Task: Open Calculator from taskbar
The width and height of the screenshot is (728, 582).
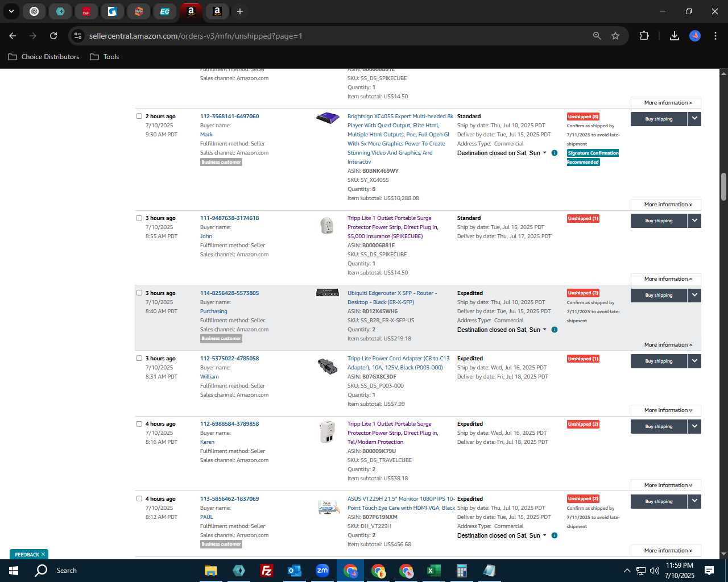Action: pos(461,571)
